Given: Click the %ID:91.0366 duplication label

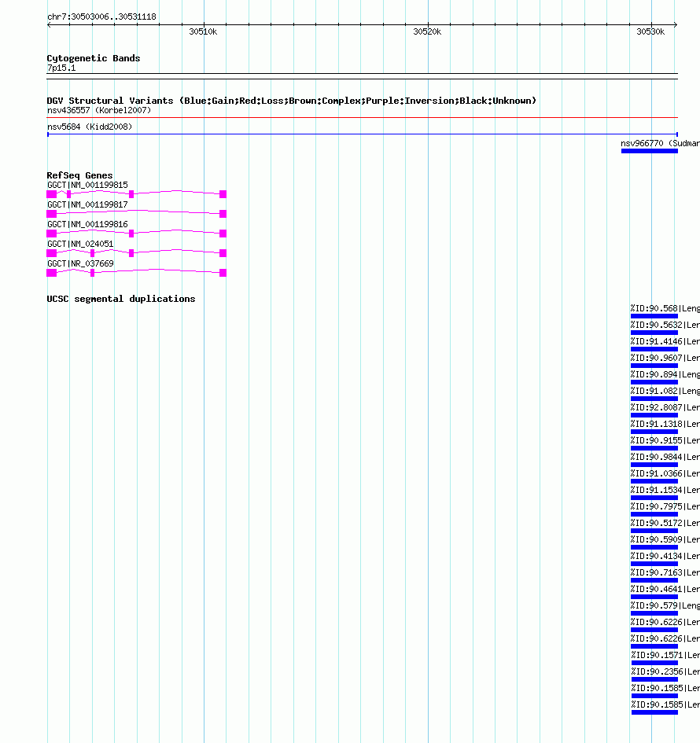Looking at the screenshot, I should click(665, 474).
